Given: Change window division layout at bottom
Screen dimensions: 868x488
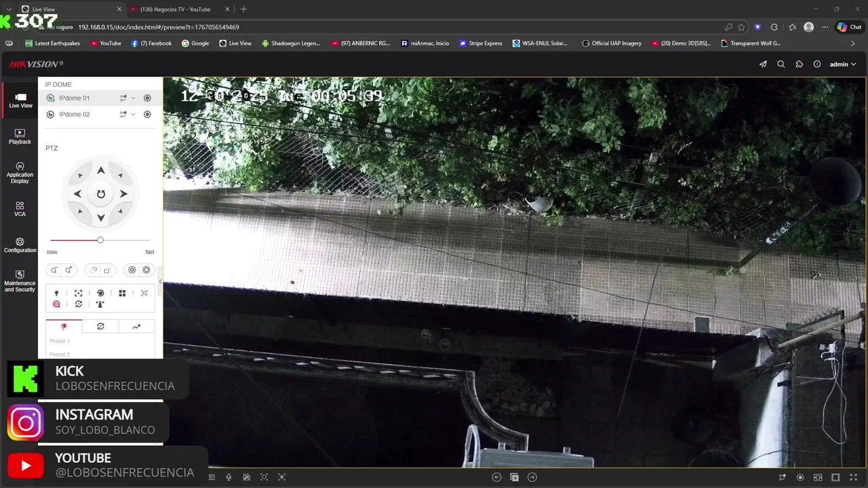Looking at the screenshot, I should pyautogui.click(x=835, y=477).
